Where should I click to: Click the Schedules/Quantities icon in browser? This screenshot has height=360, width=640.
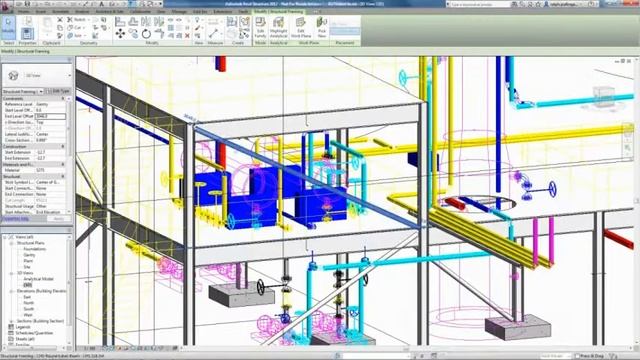[11, 333]
